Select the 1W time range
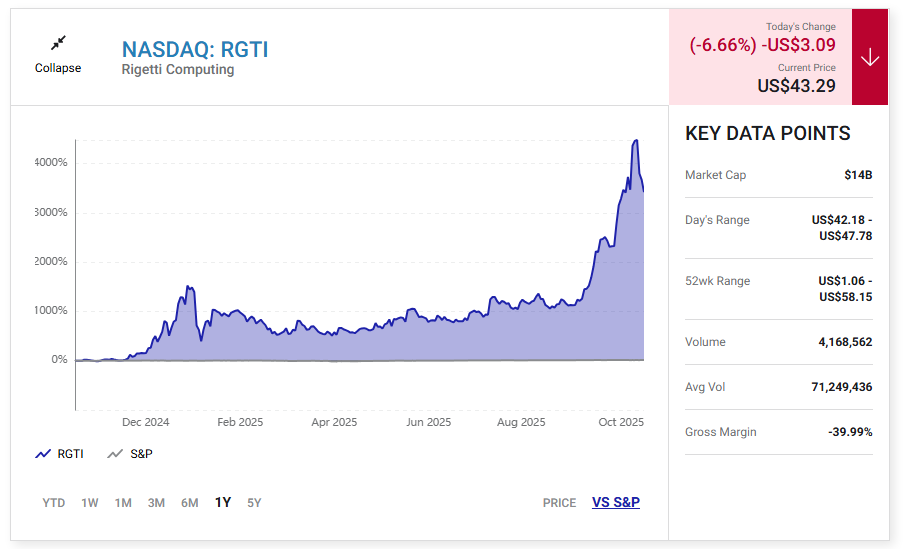The height and width of the screenshot is (549, 905). 89,503
